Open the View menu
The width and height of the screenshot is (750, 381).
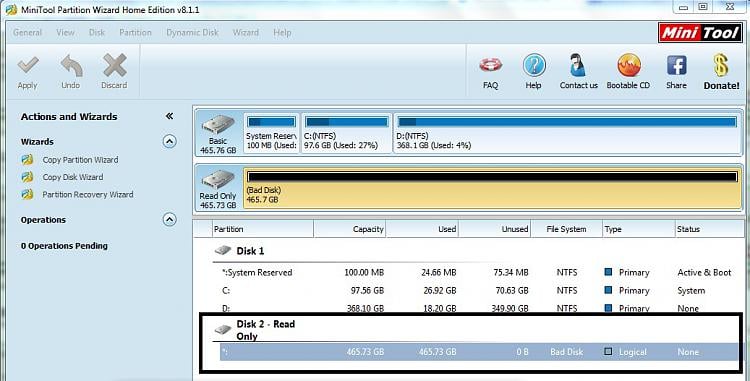pyautogui.click(x=66, y=33)
